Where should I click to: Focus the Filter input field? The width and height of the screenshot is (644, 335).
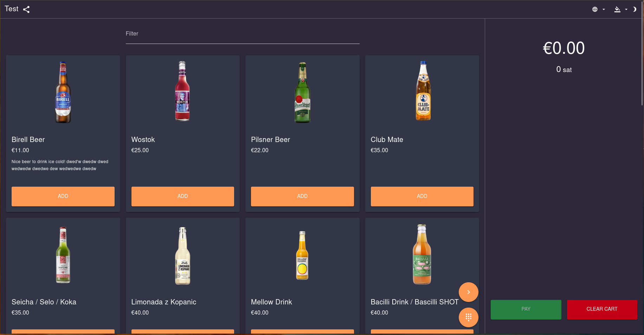coord(243,34)
